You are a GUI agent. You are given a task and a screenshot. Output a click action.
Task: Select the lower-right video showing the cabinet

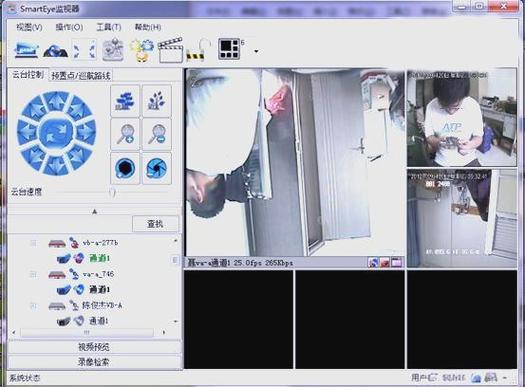[462, 218]
